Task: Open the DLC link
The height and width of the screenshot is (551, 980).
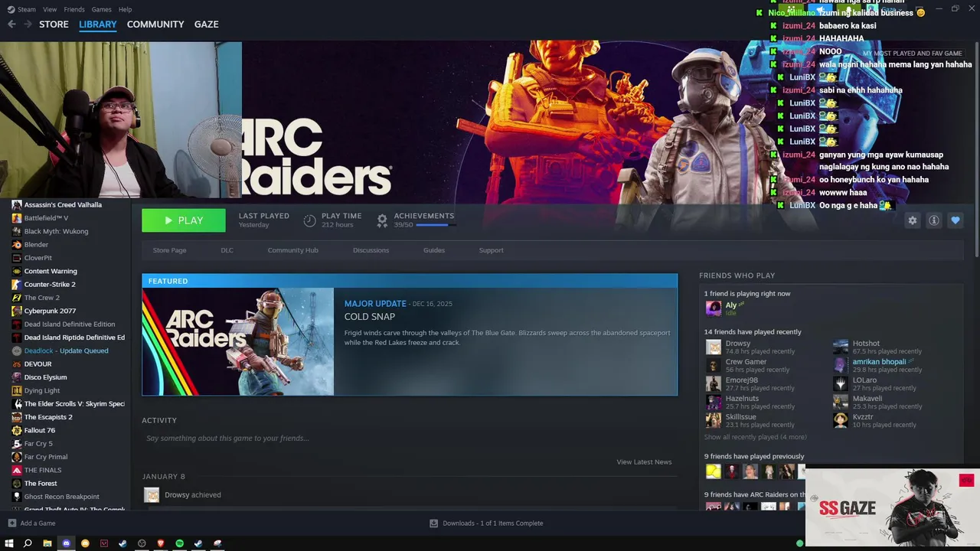Action: point(227,250)
